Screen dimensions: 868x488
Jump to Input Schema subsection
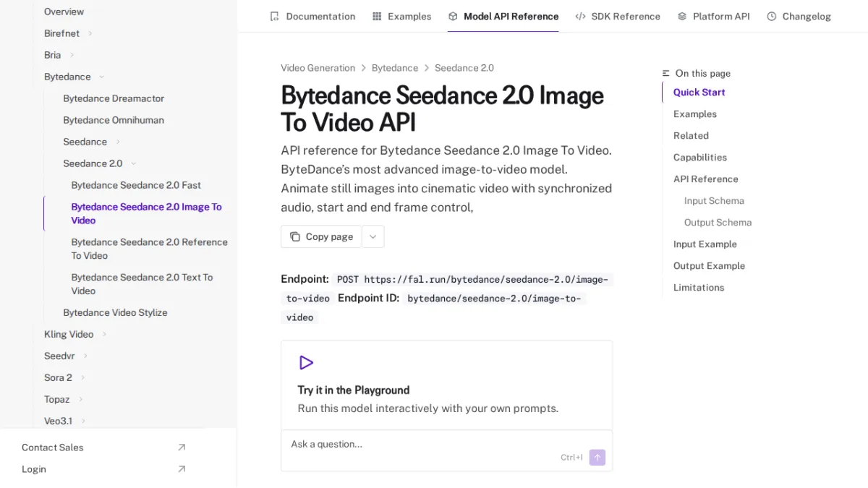pyautogui.click(x=714, y=200)
